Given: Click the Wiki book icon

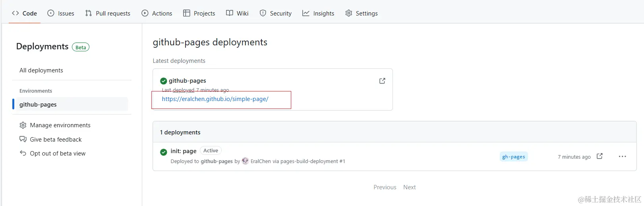Looking at the screenshot, I should point(230,13).
